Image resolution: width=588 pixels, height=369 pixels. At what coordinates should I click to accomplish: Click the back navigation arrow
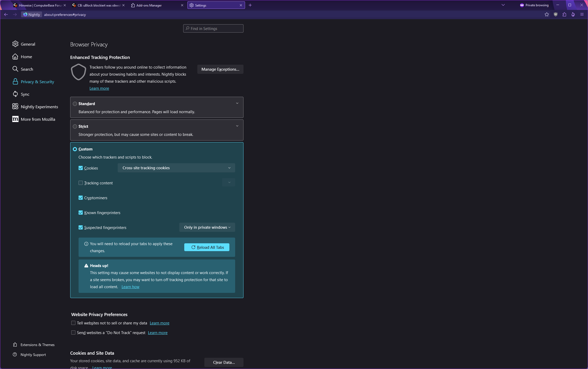pyautogui.click(x=6, y=15)
